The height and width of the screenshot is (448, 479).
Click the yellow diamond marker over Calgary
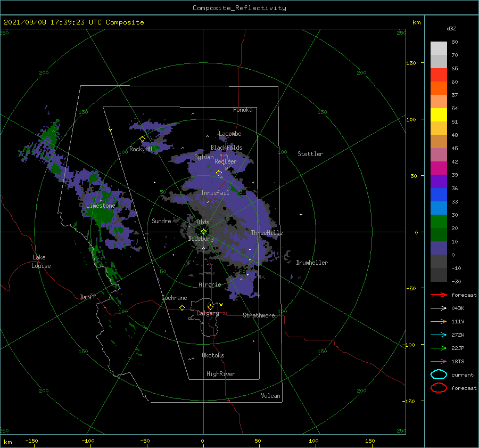click(210, 307)
